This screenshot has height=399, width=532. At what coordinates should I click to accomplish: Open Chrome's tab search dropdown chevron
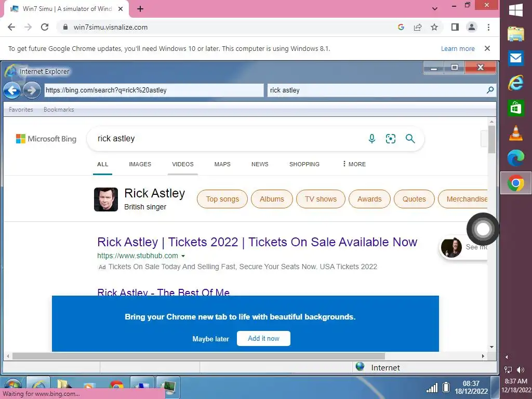coord(435,9)
